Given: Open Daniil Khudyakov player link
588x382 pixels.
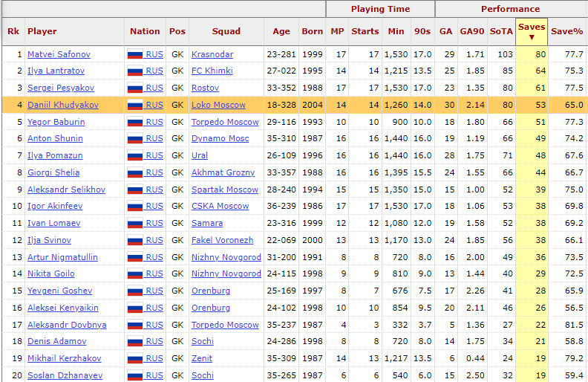Looking at the screenshot, I should (63, 105).
